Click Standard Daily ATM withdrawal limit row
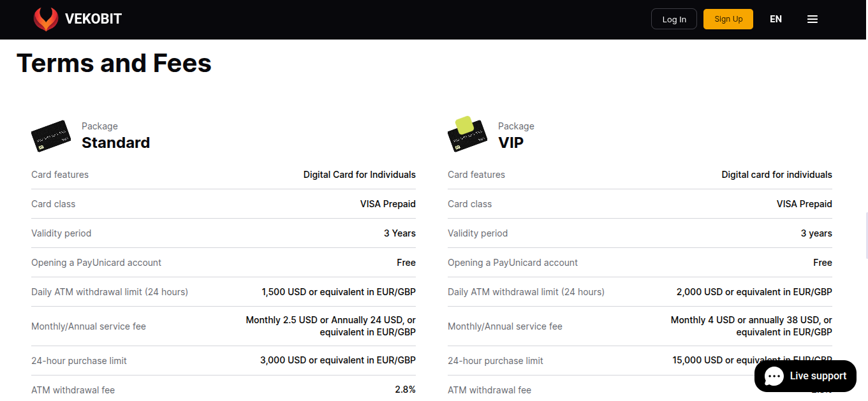This screenshot has width=868, height=401. pyautogui.click(x=223, y=292)
